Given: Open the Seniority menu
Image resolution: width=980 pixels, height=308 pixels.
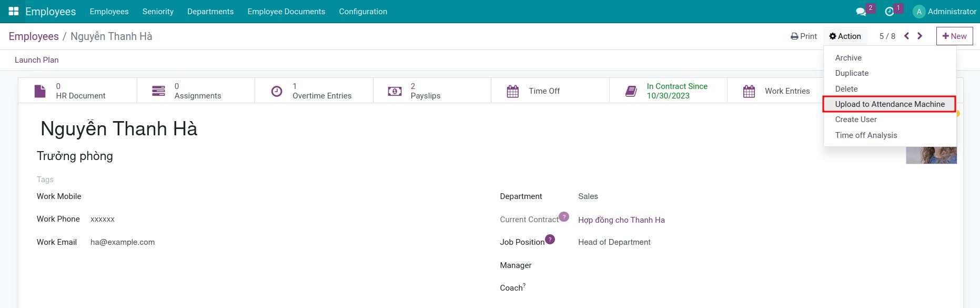Looking at the screenshot, I should click(x=158, y=12).
